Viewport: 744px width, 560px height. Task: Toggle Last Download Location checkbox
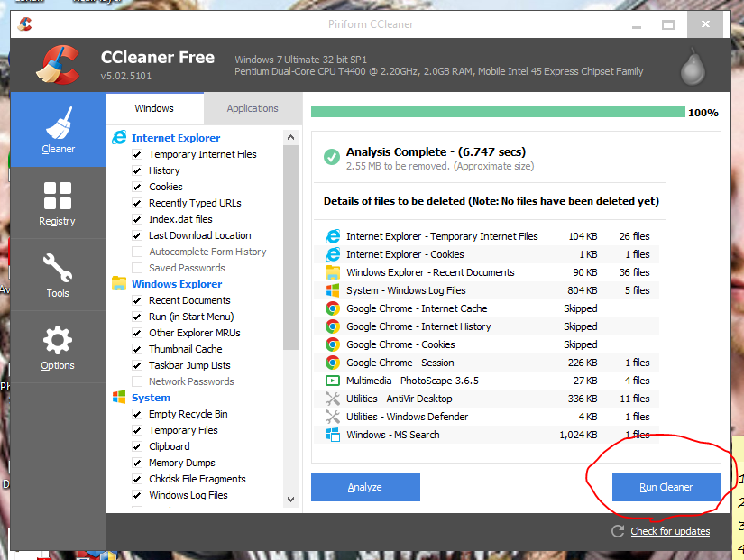pyautogui.click(x=137, y=235)
